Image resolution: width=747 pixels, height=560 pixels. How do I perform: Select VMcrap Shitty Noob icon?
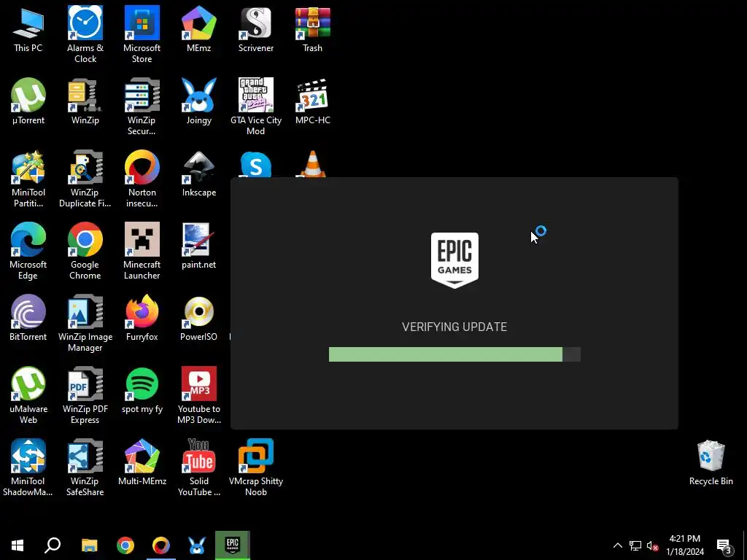pyautogui.click(x=256, y=467)
